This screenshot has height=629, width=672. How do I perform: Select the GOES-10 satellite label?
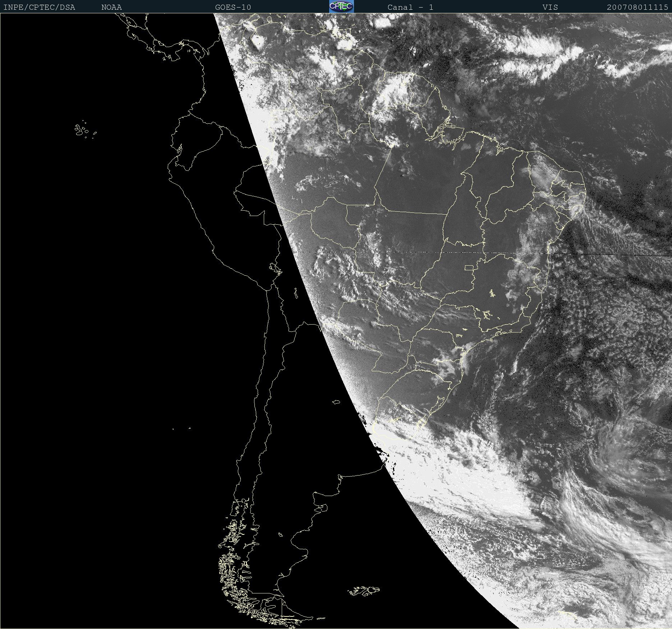click(233, 7)
